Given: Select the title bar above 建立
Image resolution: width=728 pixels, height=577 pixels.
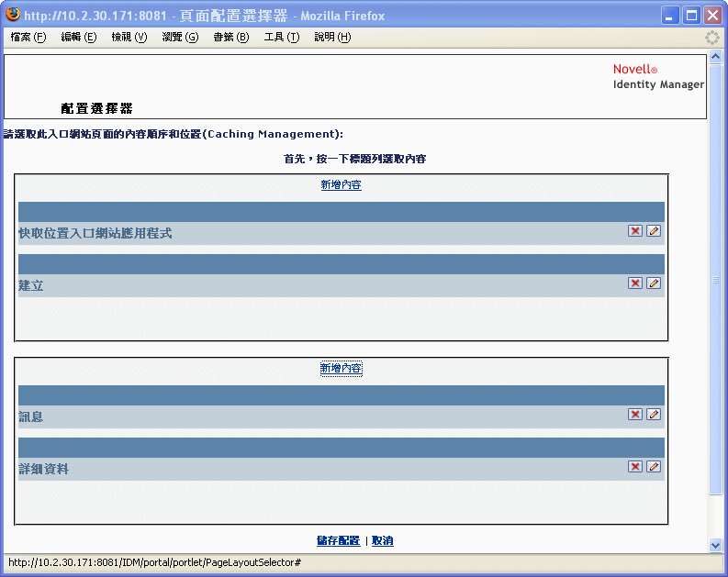Looking at the screenshot, I should [x=342, y=264].
